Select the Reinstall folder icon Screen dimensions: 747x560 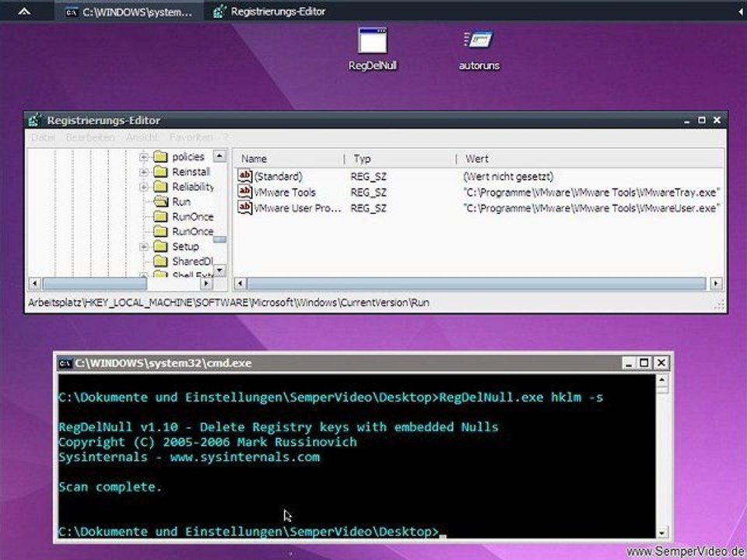coord(161,171)
